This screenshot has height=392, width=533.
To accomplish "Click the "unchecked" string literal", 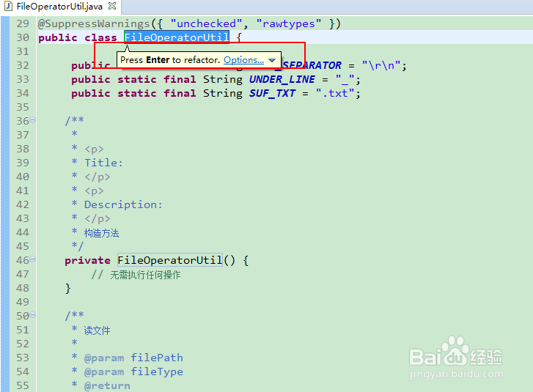I will click(x=206, y=23).
